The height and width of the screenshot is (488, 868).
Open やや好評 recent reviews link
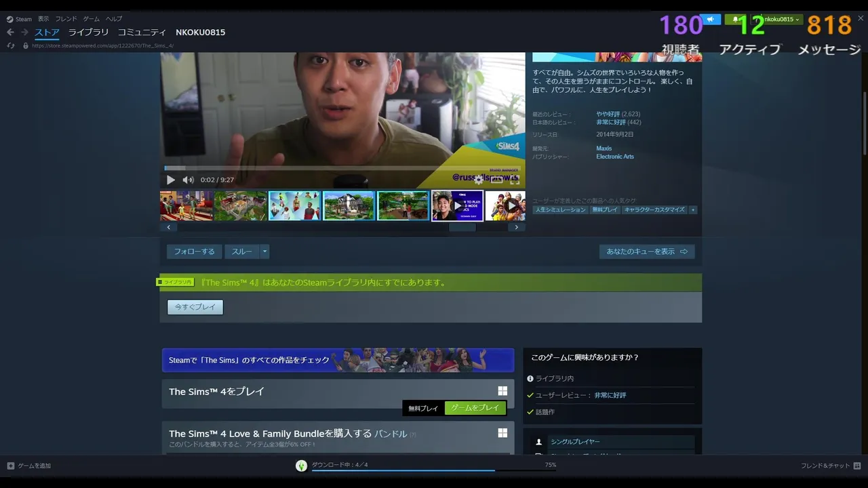[x=608, y=114]
